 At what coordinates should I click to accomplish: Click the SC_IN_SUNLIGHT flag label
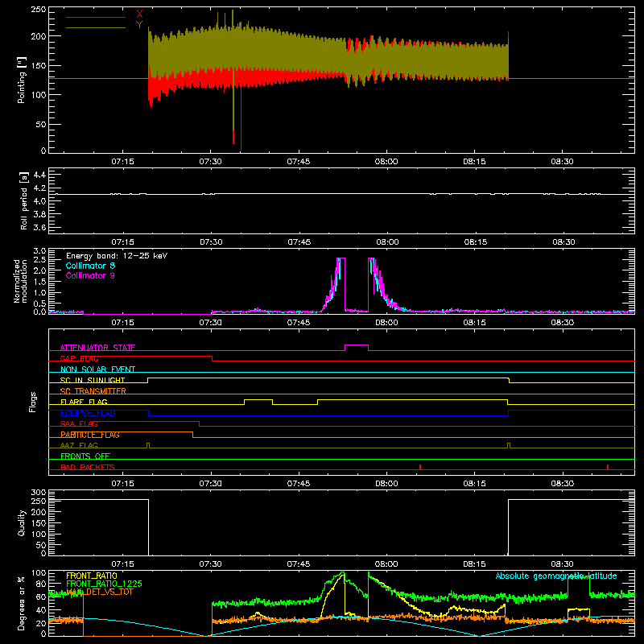[93, 380]
